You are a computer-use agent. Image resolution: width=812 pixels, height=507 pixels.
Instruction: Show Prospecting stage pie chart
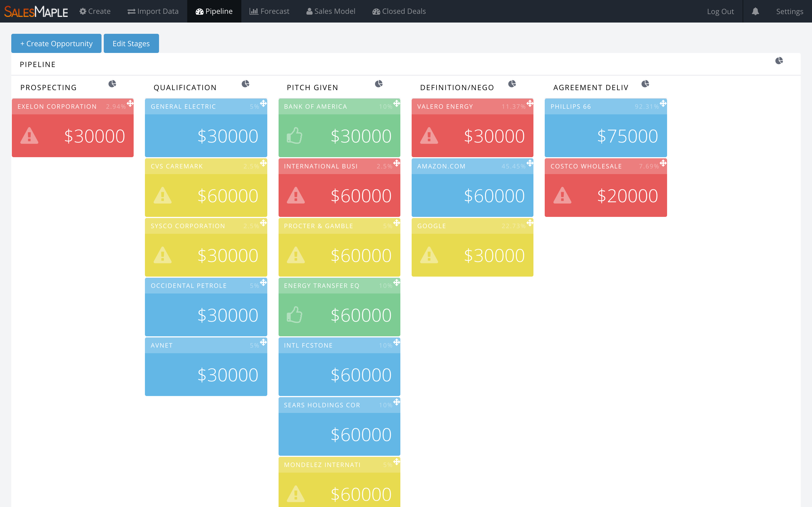(x=112, y=84)
